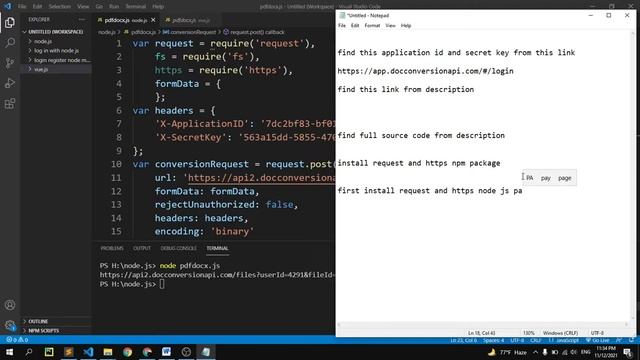Open VS Code View menu
The width and height of the screenshot is (640, 360).
(83, 7)
